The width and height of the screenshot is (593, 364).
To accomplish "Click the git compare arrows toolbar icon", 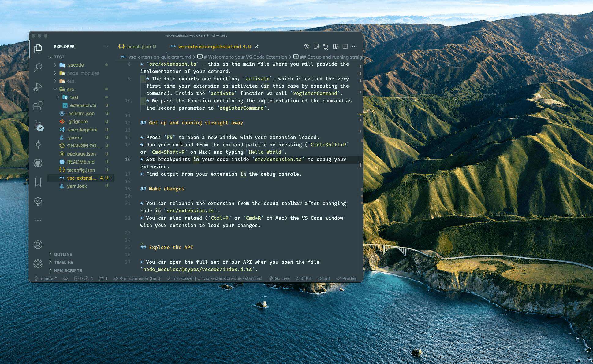I will pos(326,46).
